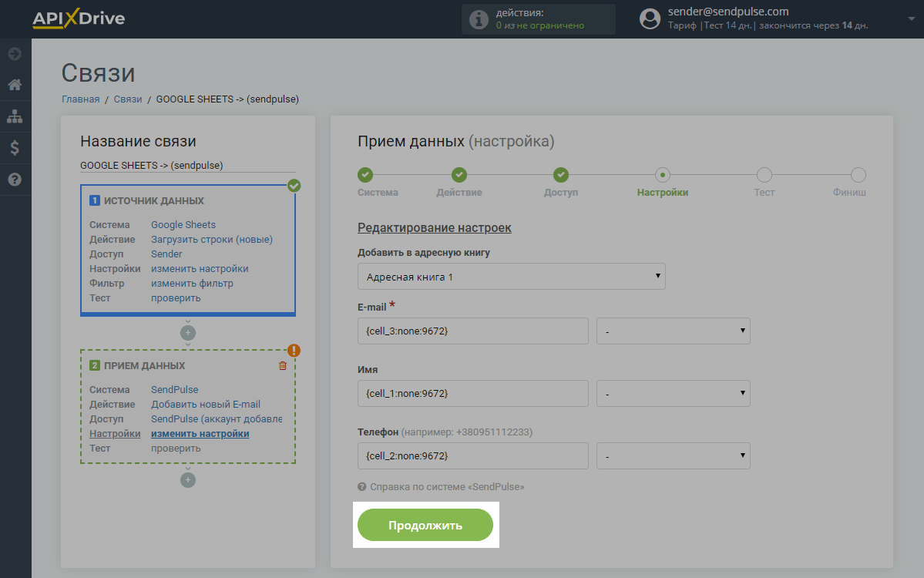Click the green checkmark on source block
Viewport: 924px width, 578px height.
click(x=294, y=186)
